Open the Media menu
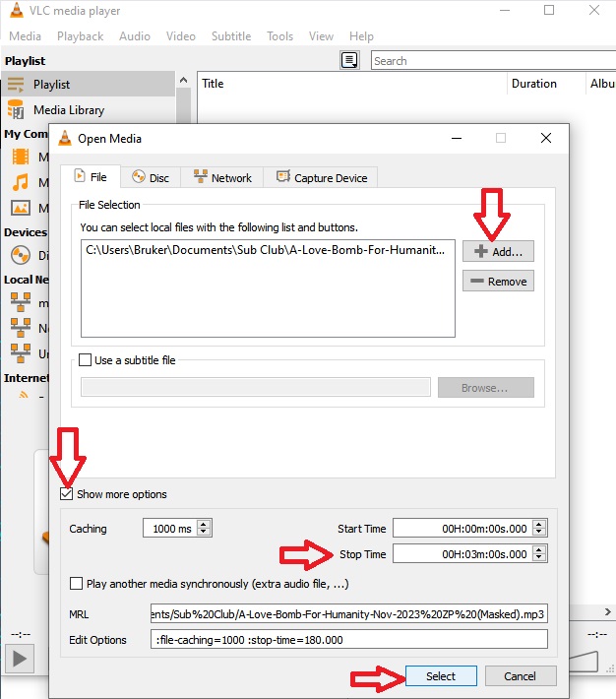 (x=25, y=36)
